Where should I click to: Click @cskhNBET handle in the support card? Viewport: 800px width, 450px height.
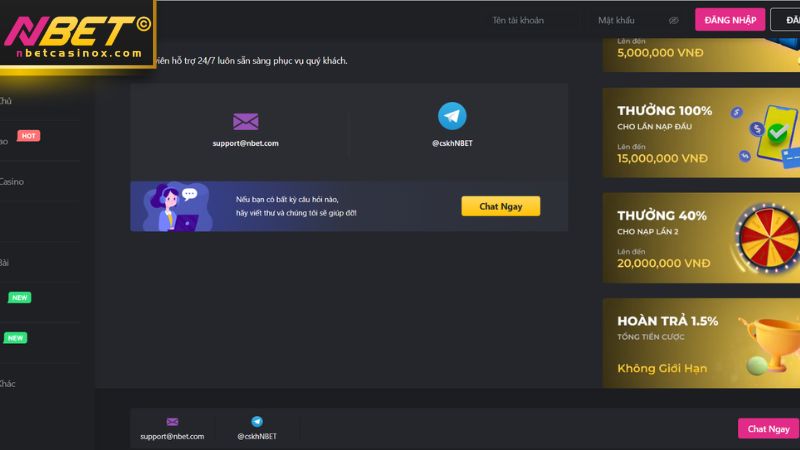point(452,143)
